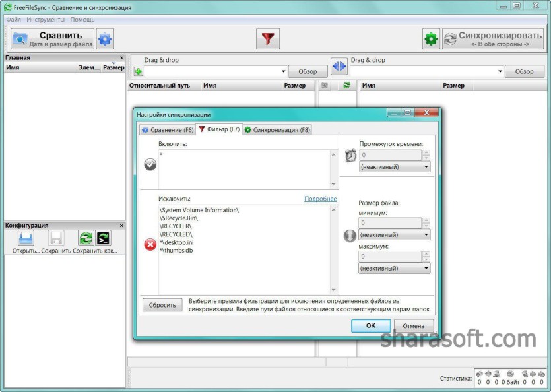Click the Открыть configuration icon
Screen dimensions: 551x392
click(26, 239)
